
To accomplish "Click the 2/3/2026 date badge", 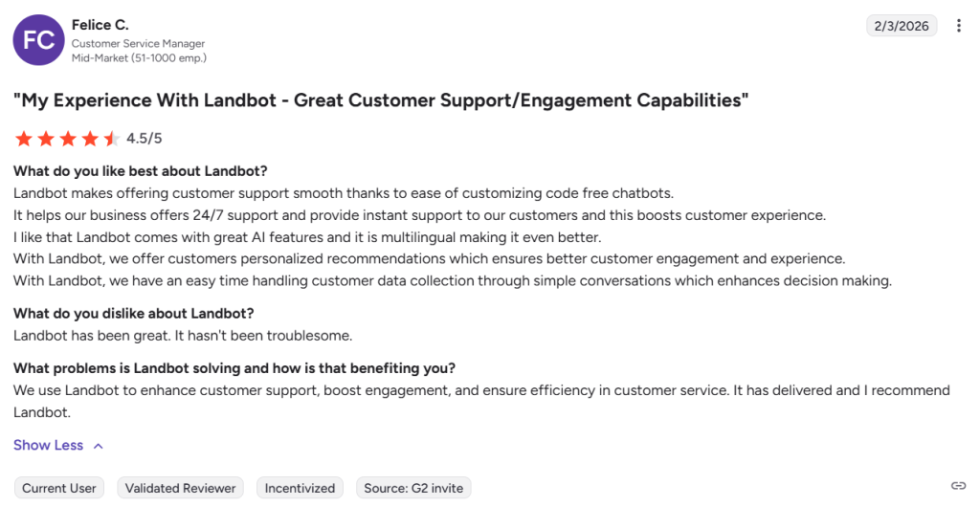I will pos(902,26).
